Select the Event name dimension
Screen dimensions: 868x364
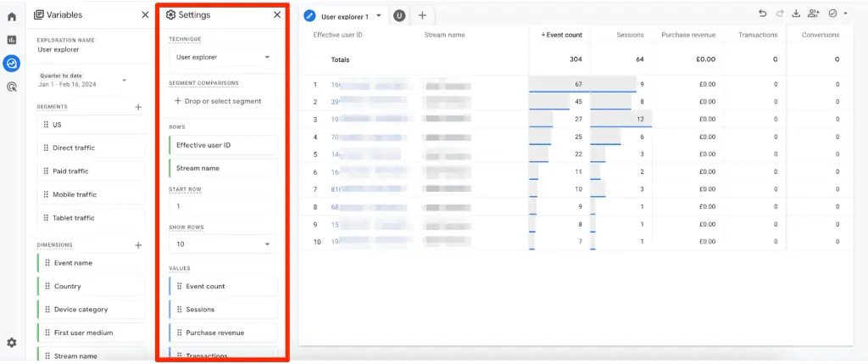tap(91, 263)
